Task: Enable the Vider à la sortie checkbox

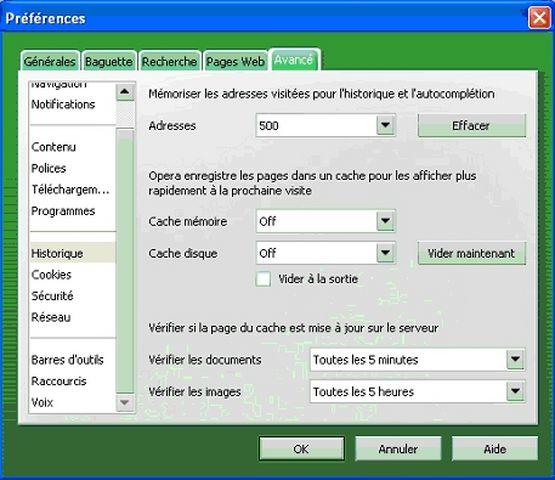Action: pyautogui.click(x=263, y=279)
